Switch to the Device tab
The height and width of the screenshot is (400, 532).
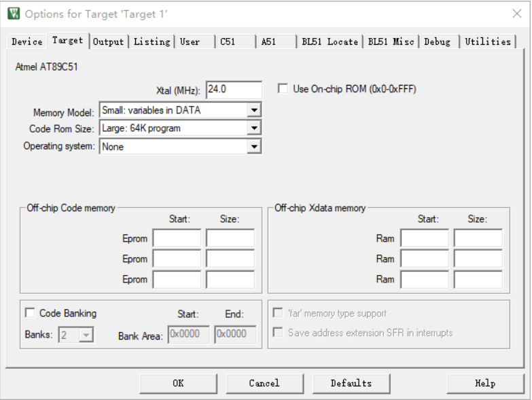pyautogui.click(x=26, y=41)
